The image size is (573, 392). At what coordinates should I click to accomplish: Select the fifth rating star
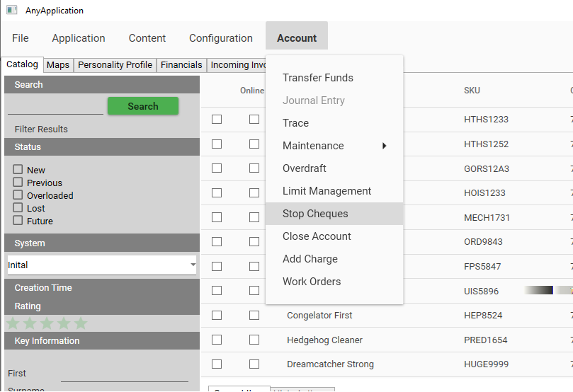81,323
